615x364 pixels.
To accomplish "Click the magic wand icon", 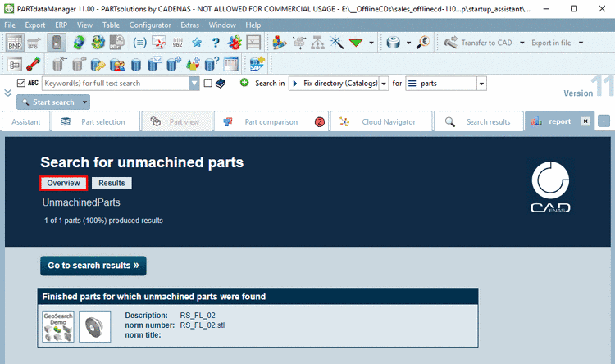I will pyautogui.click(x=337, y=43).
